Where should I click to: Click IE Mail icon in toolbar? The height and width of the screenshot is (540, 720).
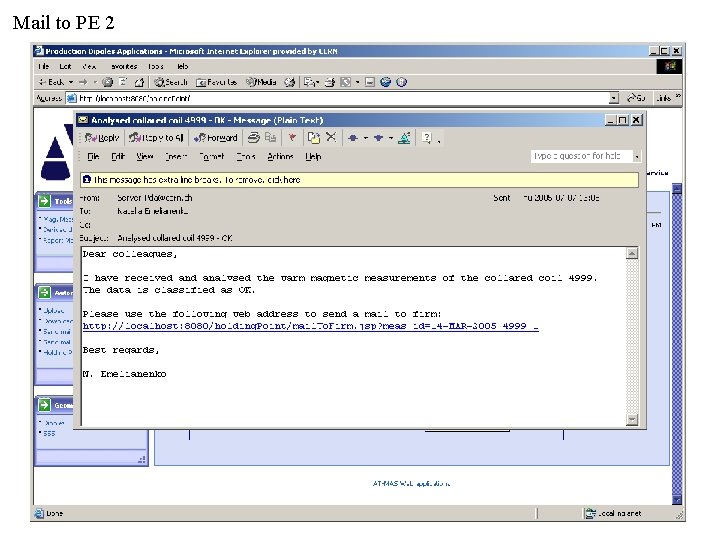point(311,82)
